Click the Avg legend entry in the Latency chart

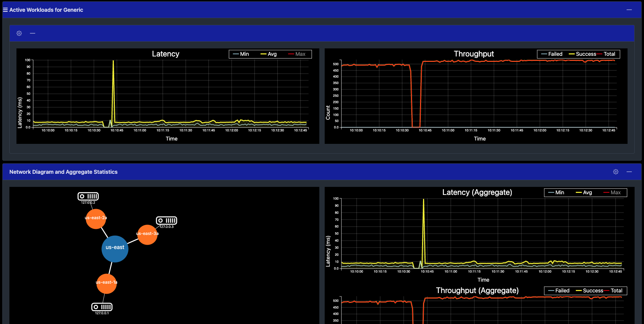click(x=273, y=54)
